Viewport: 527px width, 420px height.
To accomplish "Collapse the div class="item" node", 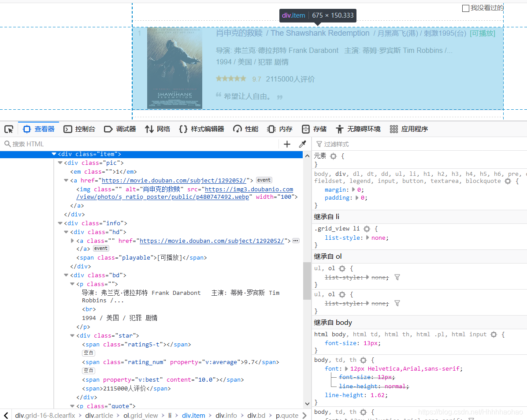I will (x=54, y=154).
